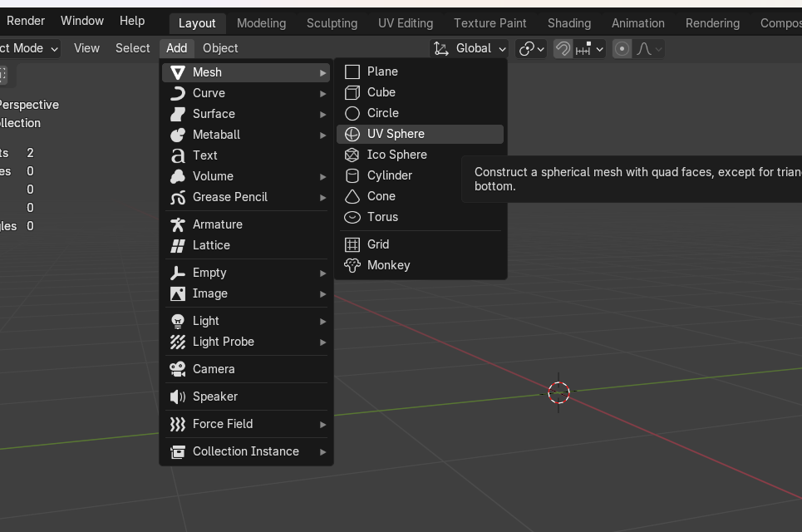Open the View menu in viewport header
This screenshot has width=802, height=532.
86,48
